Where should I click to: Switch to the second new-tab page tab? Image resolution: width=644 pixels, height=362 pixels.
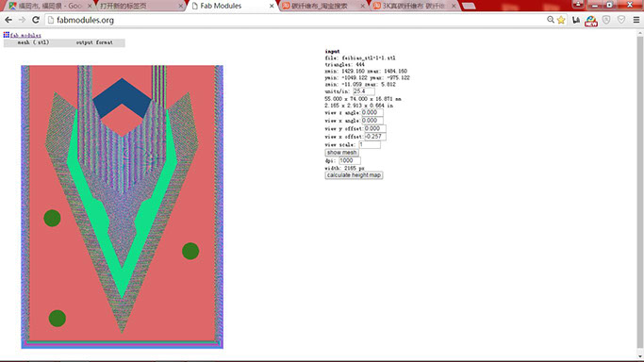(x=140, y=7)
